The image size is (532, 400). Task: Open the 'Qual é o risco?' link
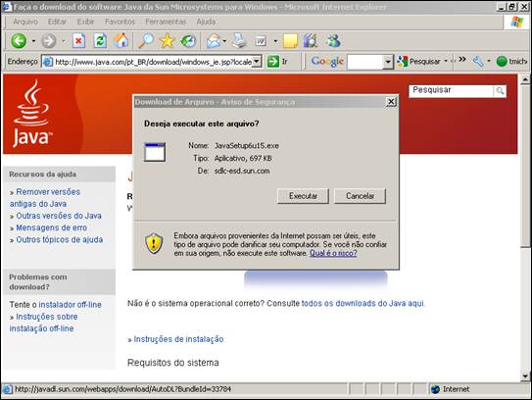[333, 253]
